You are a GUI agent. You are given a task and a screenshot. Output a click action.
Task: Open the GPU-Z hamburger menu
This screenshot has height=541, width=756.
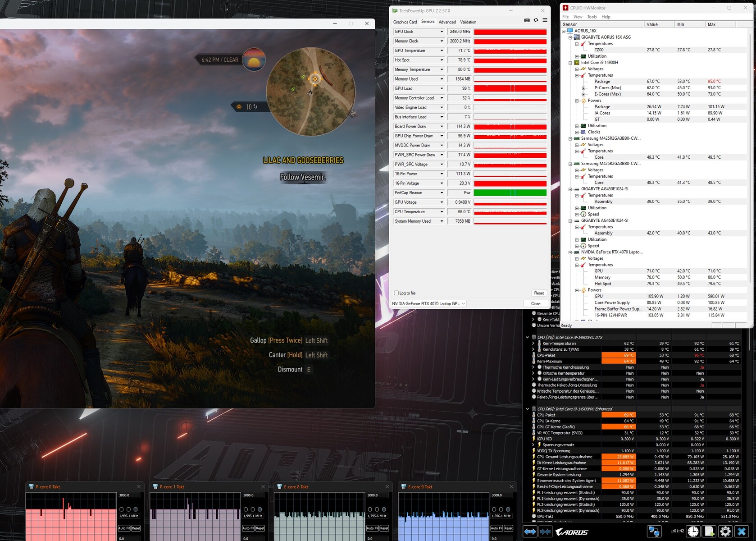[545, 20]
